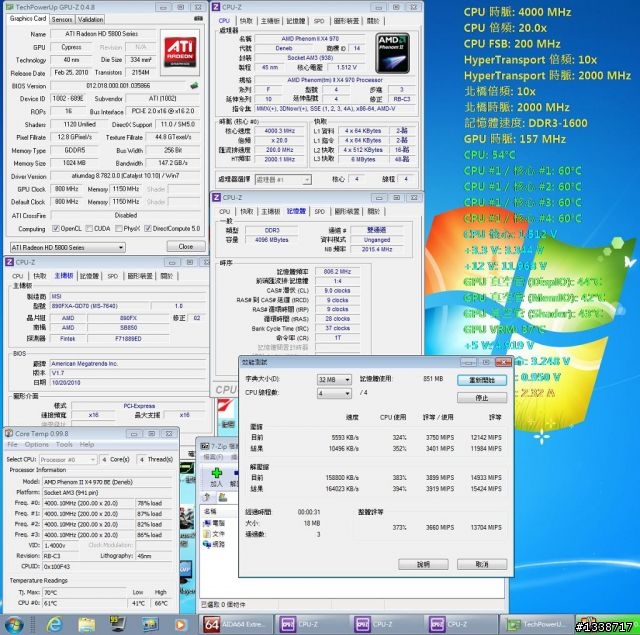Select the 網路 network item in 7-Zip
Screen dimensions: 640x635
pyautogui.click(x=215, y=544)
